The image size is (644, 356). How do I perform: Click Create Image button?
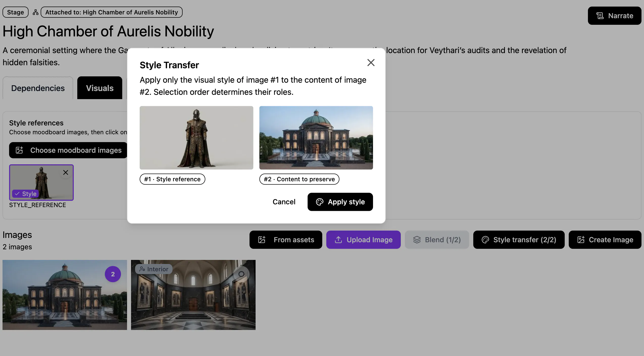(x=605, y=240)
